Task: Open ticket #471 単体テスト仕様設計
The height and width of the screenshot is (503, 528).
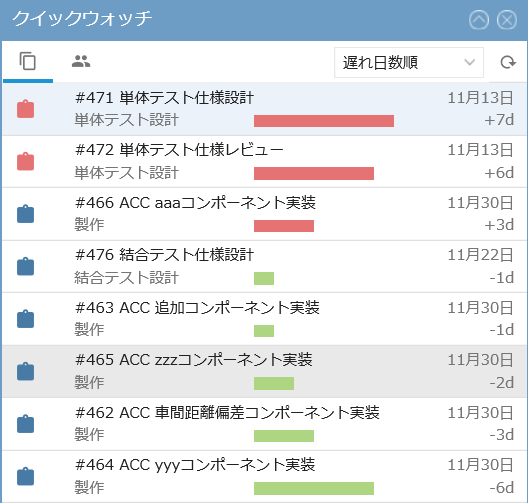Action: [x=164, y=98]
